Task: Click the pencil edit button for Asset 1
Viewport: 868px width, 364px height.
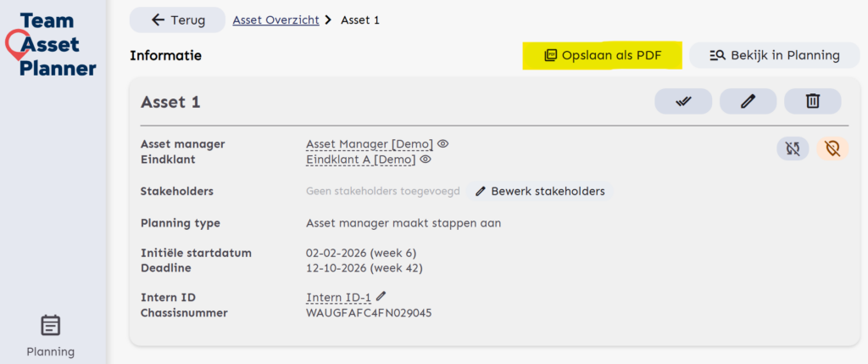Action: [748, 102]
